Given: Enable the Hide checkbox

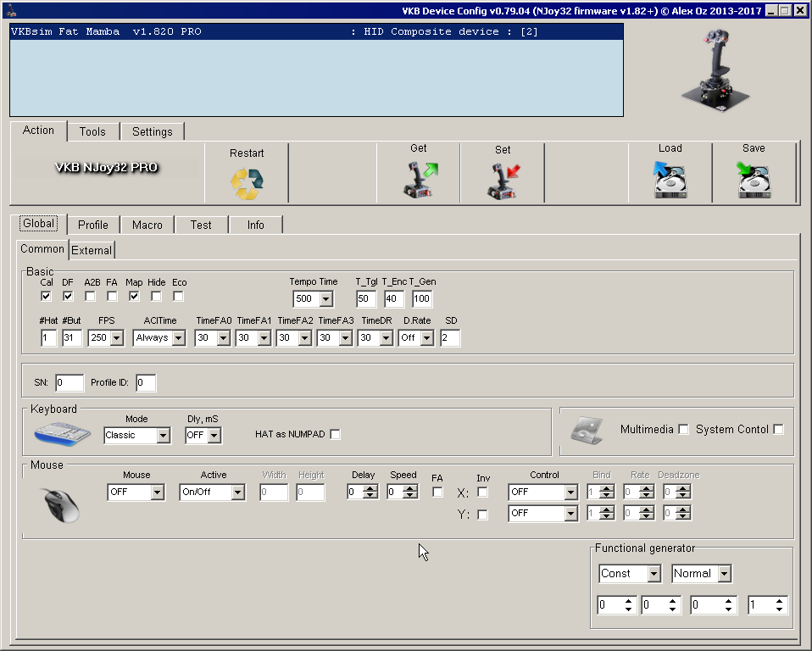Looking at the screenshot, I should click(156, 296).
